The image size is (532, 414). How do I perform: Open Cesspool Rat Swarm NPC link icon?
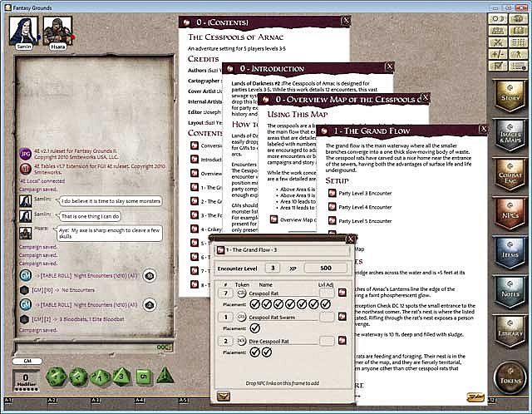pyautogui.click(x=342, y=316)
